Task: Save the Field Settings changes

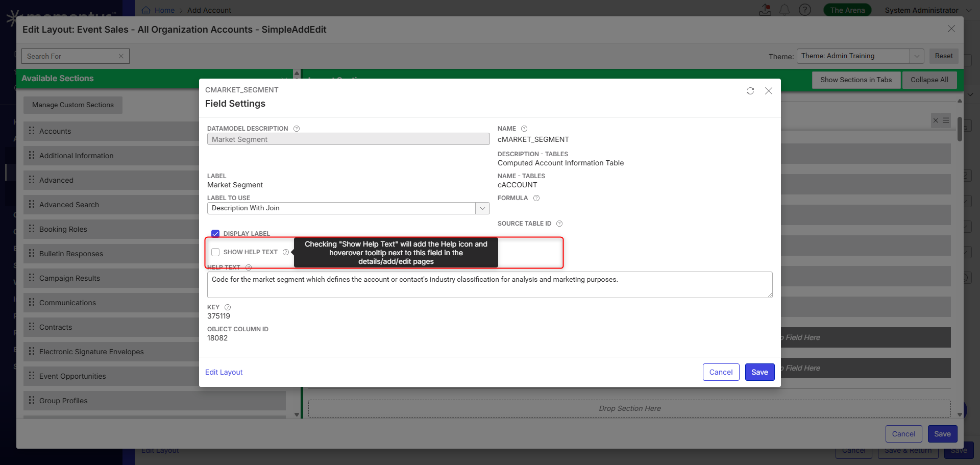Action: 759,372
